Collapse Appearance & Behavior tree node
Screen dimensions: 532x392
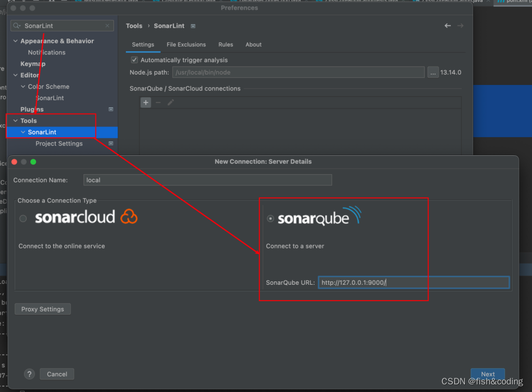[15, 41]
